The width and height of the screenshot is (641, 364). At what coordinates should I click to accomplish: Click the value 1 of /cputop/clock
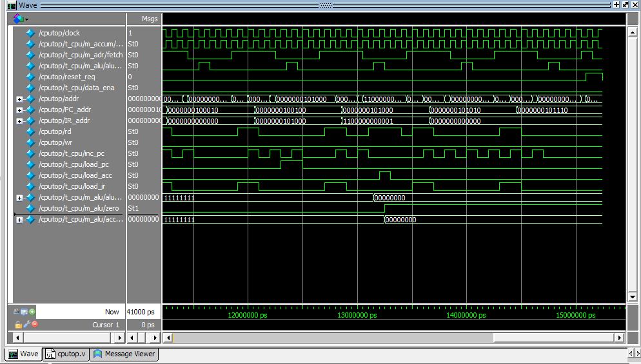130,33
